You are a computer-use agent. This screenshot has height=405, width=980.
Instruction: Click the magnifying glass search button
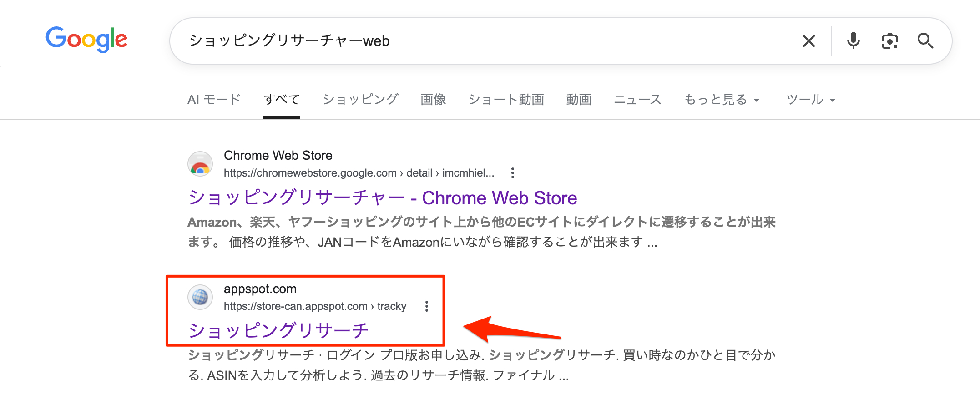[925, 41]
